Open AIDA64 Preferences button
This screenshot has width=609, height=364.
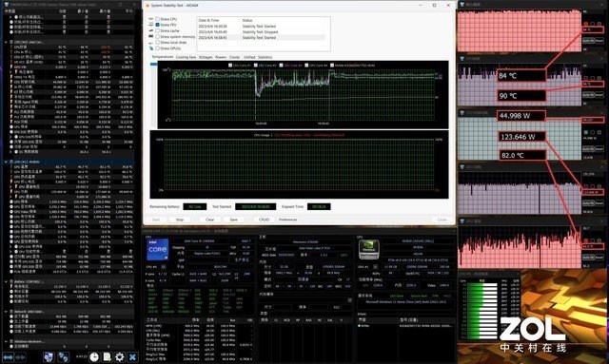tap(287, 220)
